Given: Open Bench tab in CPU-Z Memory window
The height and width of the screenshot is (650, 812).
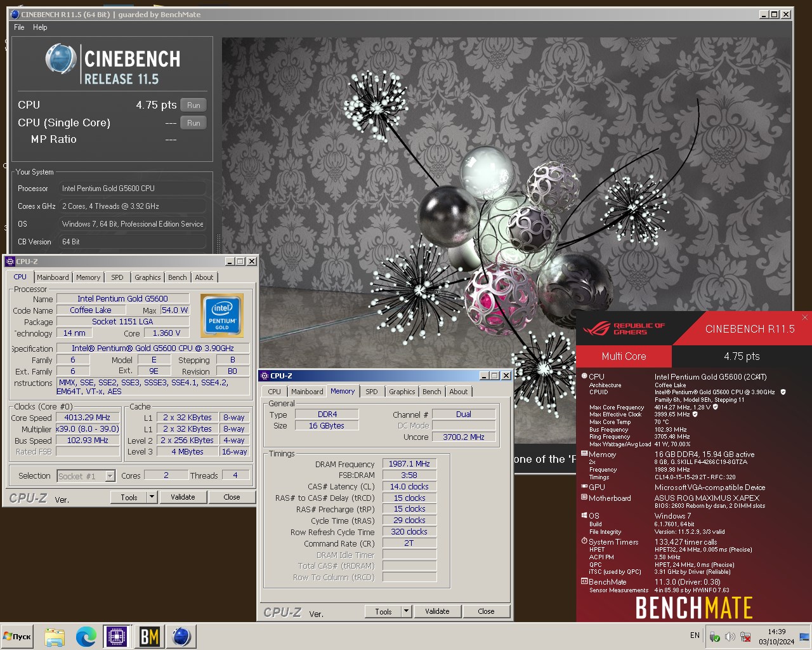Looking at the screenshot, I should [432, 392].
